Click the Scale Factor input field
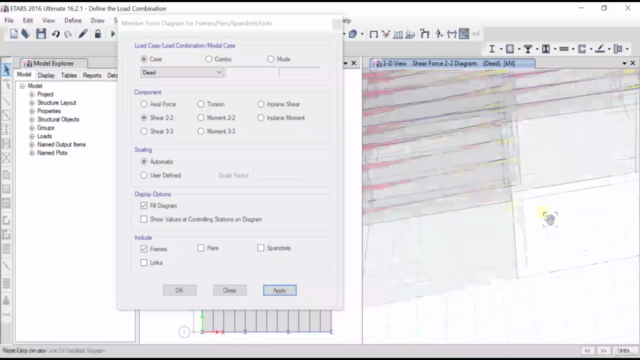This screenshot has width=640, height=360. point(277,175)
